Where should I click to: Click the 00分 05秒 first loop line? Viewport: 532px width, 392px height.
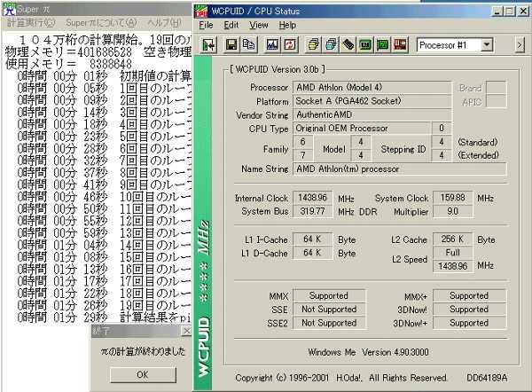(x=104, y=88)
